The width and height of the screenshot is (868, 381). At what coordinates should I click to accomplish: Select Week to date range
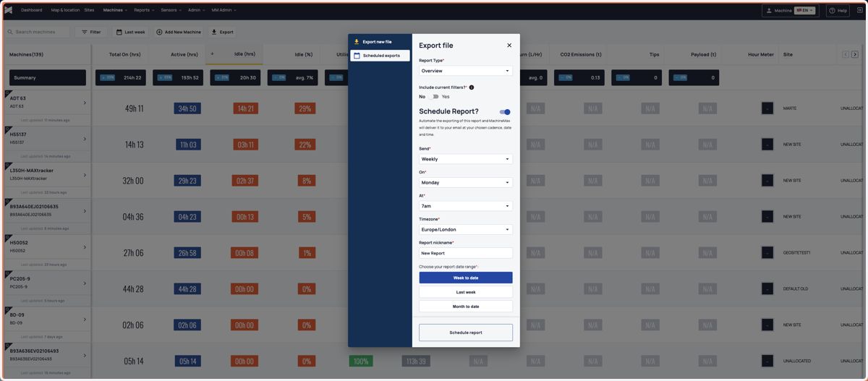click(x=466, y=278)
